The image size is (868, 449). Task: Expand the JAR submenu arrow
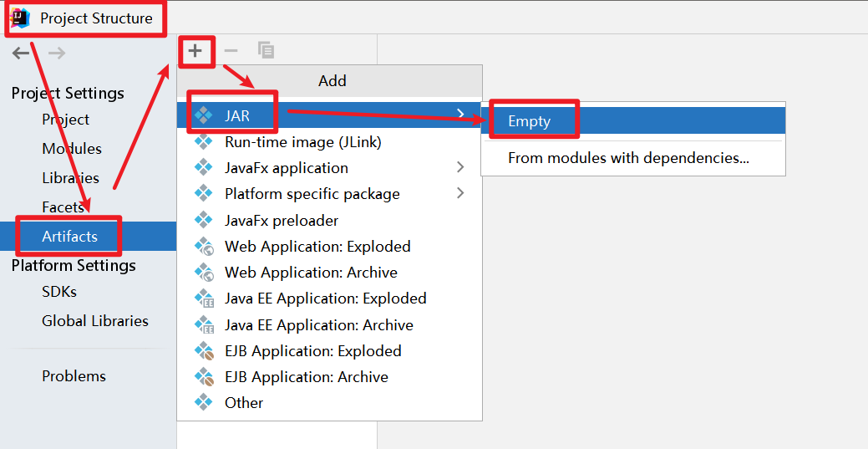pyautogui.click(x=460, y=113)
